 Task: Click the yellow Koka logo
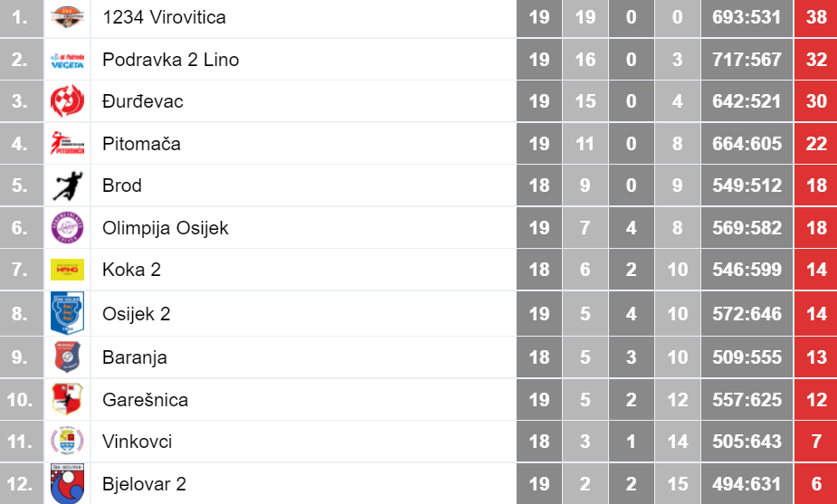tap(67, 270)
